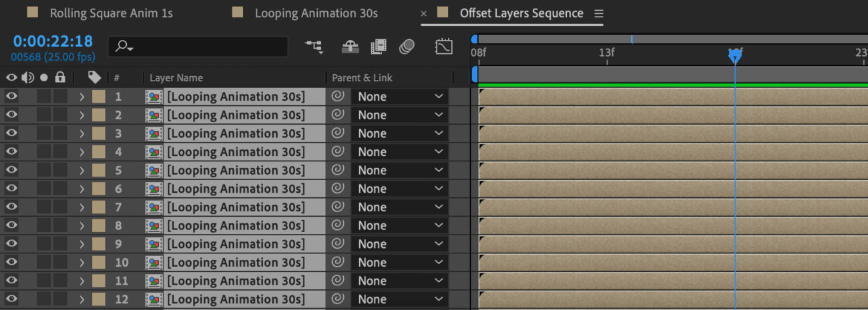Screen dimensions: 868x310
Task: Click the lock column header icon
Action: point(60,77)
